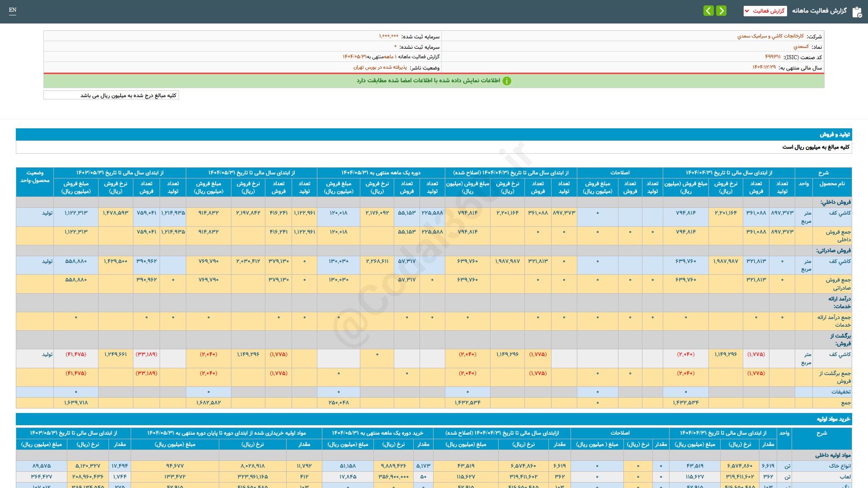Select soil rate cell ۸,۰۲۸,۹۱۸
Viewport: 868px width, 488px height.
click(253, 466)
